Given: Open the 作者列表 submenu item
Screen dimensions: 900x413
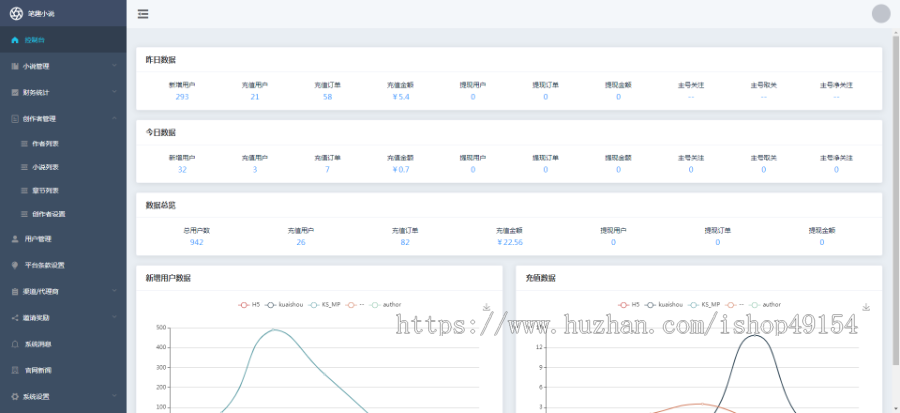Looking at the screenshot, I should pyautogui.click(x=63, y=144).
